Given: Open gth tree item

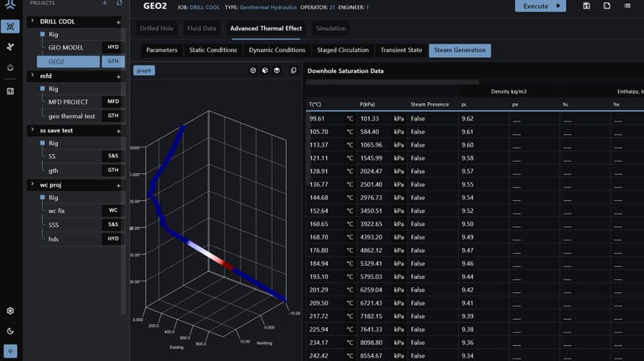Looking at the screenshot, I should tap(54, 171).
